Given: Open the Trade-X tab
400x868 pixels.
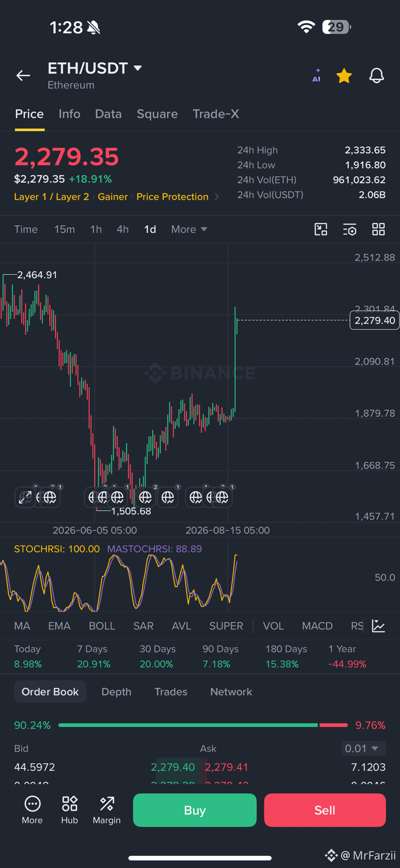Looking at the screenshot, I should (216, 114).
